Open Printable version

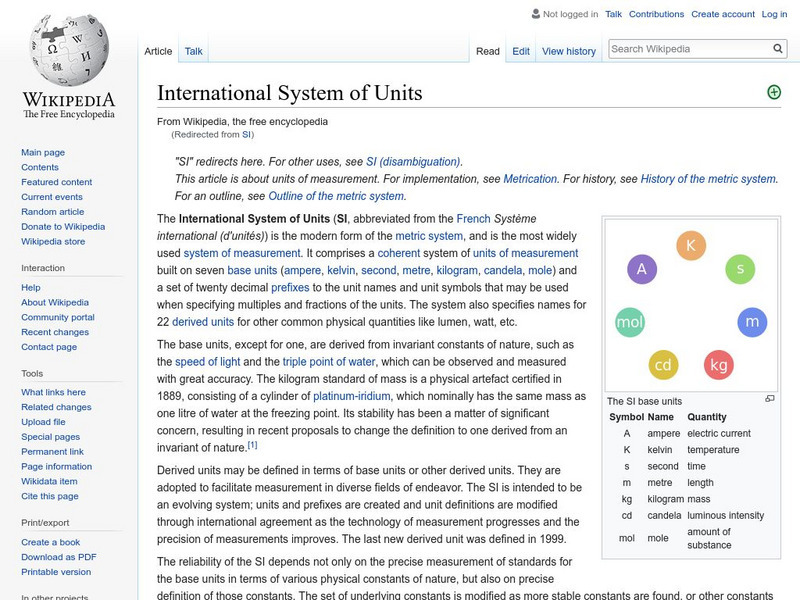tap(56, 572)
